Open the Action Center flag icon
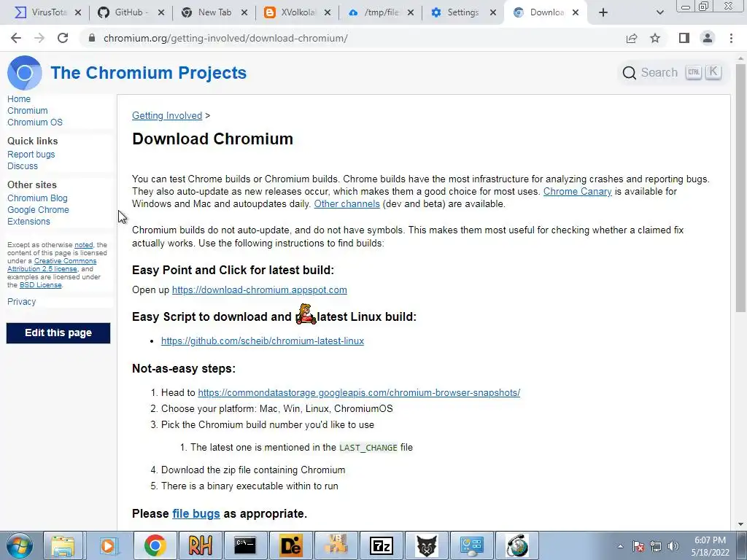 [x=638, y=546]
